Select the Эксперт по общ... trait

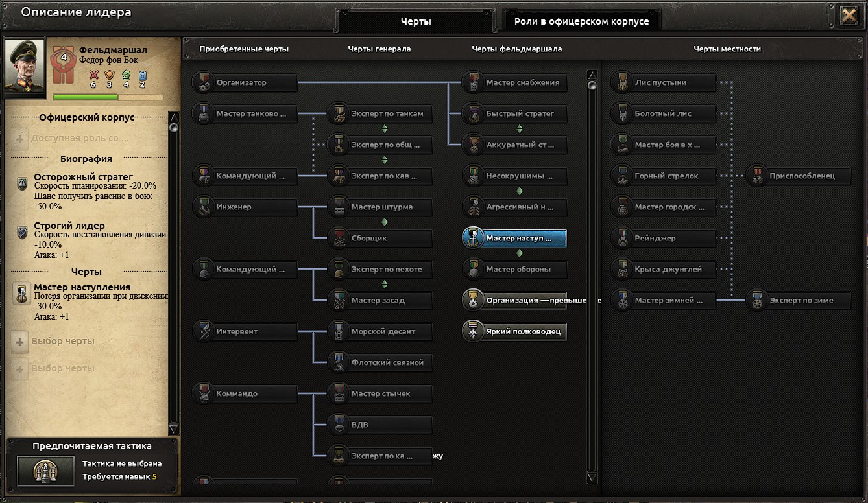click(380, 145)
